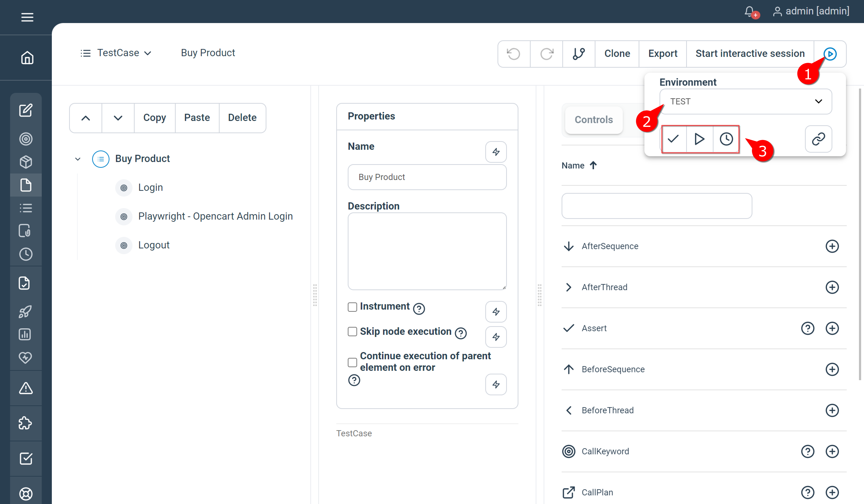Viewport: 864px width, 504px height.
Task: Select the check/validate icon in the Environment popup
Action: pos(673,139)
